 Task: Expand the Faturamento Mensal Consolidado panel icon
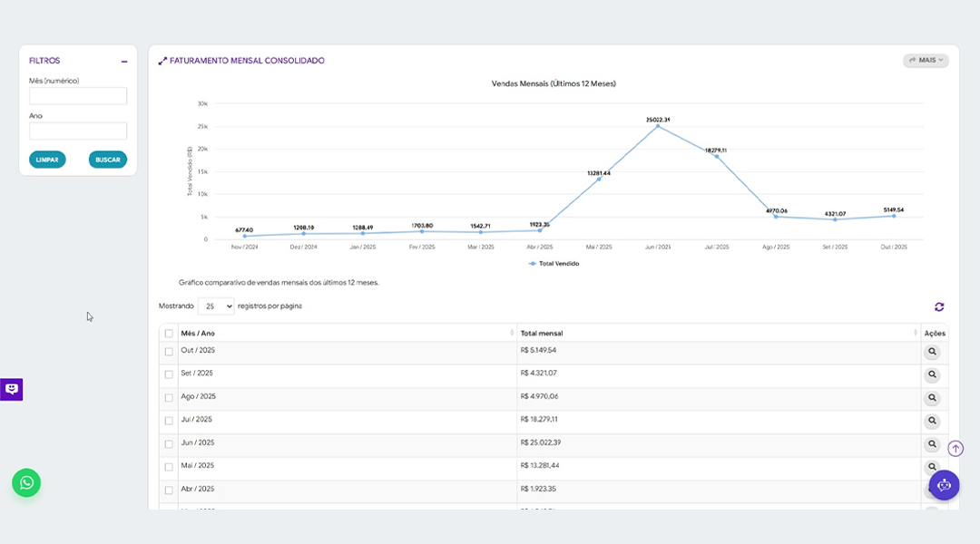tap(162, 61)
